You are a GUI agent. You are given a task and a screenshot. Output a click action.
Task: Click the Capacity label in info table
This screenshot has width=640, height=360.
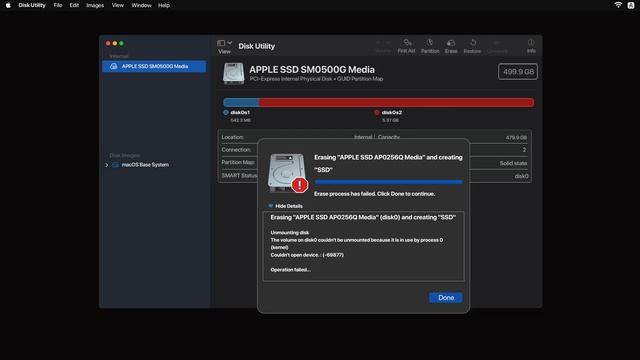[x=389, y=137]
